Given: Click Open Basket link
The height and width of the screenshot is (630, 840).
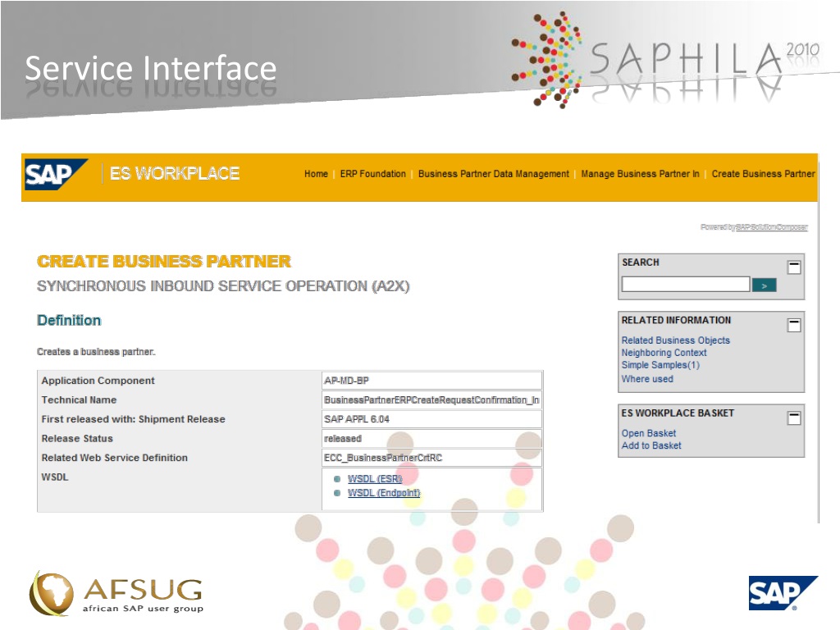Looking at the screenshot, I should [649, 433].
